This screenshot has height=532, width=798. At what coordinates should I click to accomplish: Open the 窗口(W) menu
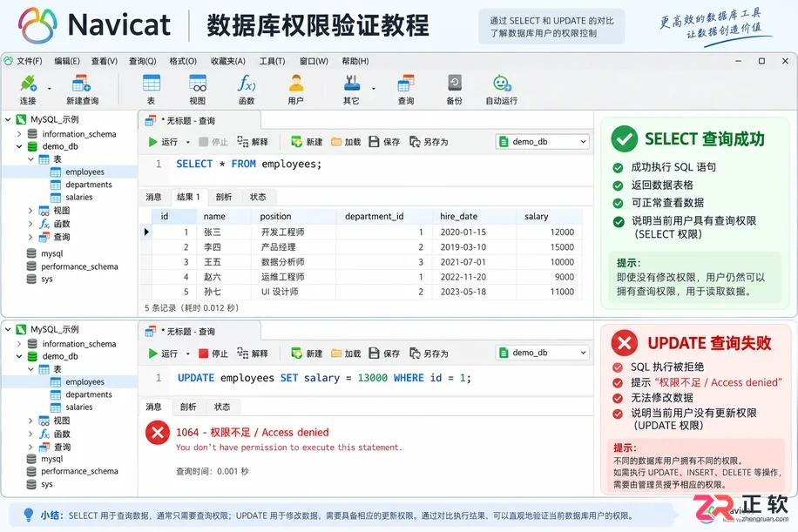[314, 61]
